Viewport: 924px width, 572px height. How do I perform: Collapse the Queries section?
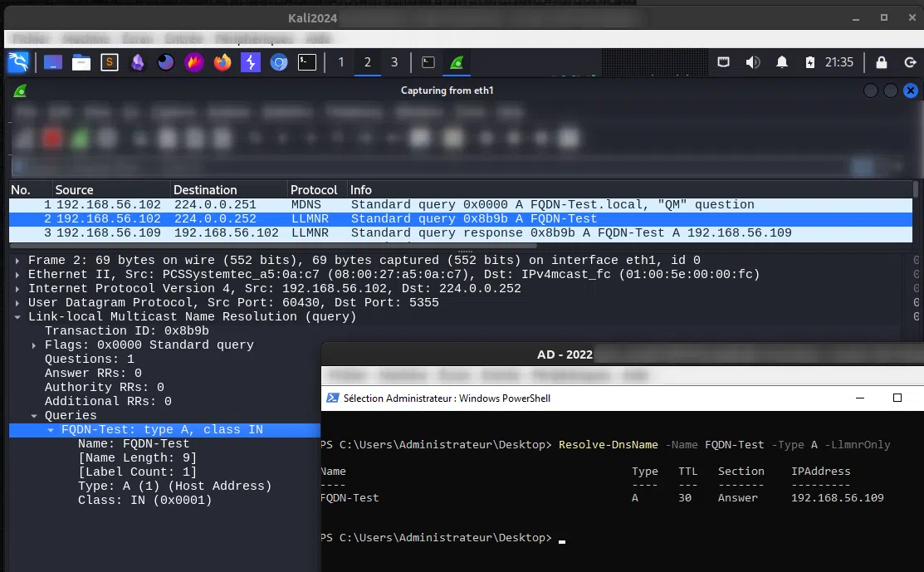click(34, 415)
